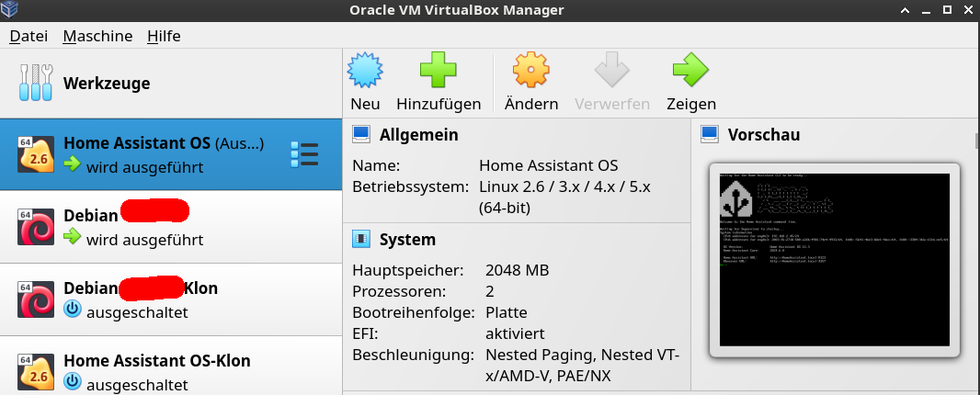The height and width of the screenshot is (395, 980).
Task: Click the Vorschau heading
Action: (764, 134)
